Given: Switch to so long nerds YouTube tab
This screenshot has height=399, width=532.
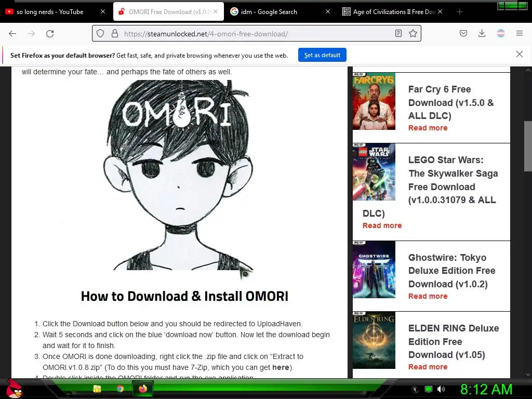Looking at the screenshot, I should 50,12.
